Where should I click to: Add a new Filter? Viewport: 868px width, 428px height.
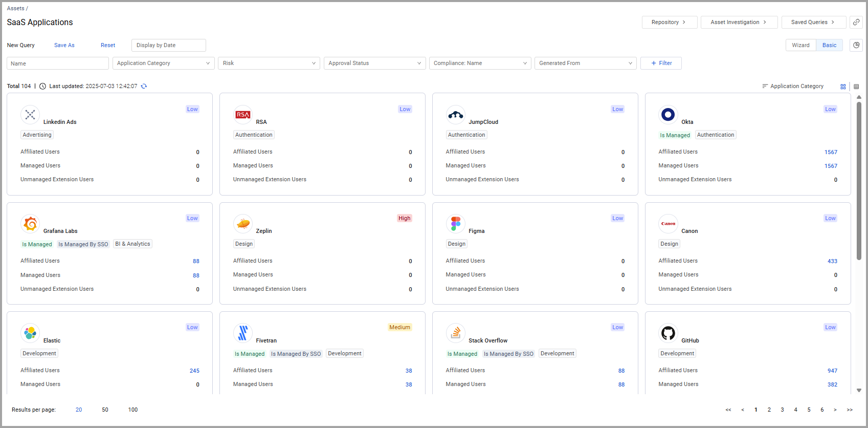click(x=661, y=63)
